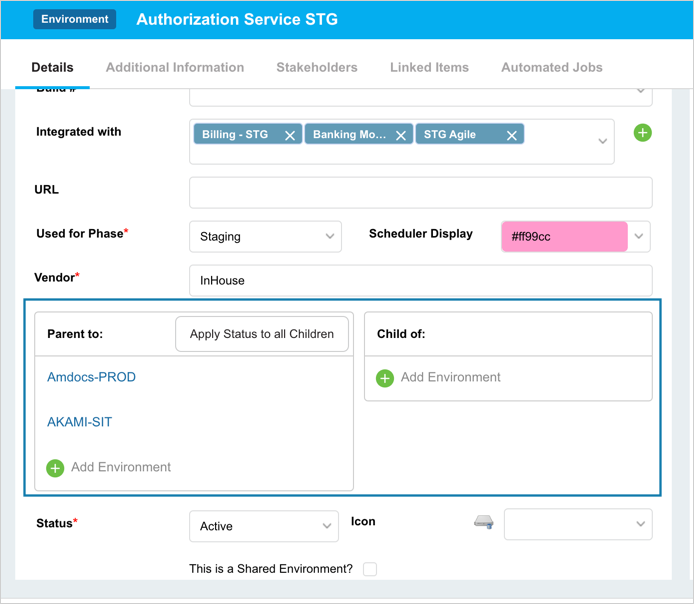Open the Stakeholders tab
Screen dimensions: 694x604
(317, 68)
